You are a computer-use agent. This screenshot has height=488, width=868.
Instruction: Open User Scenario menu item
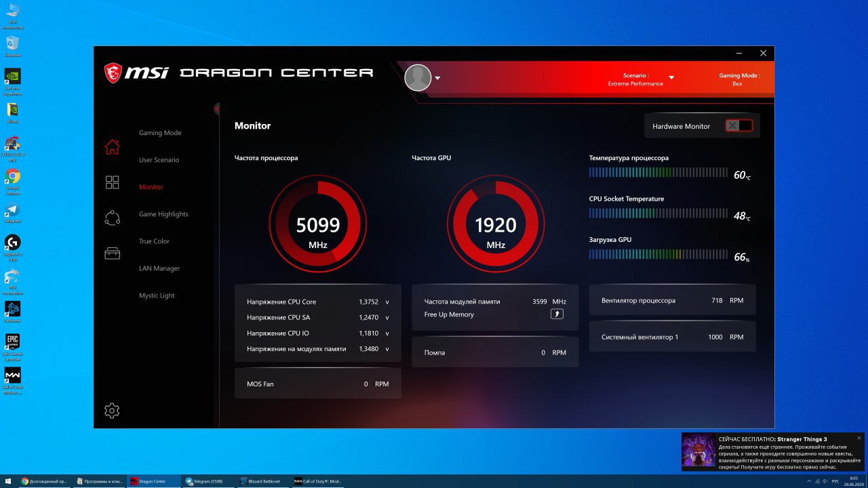pos(159,160)
